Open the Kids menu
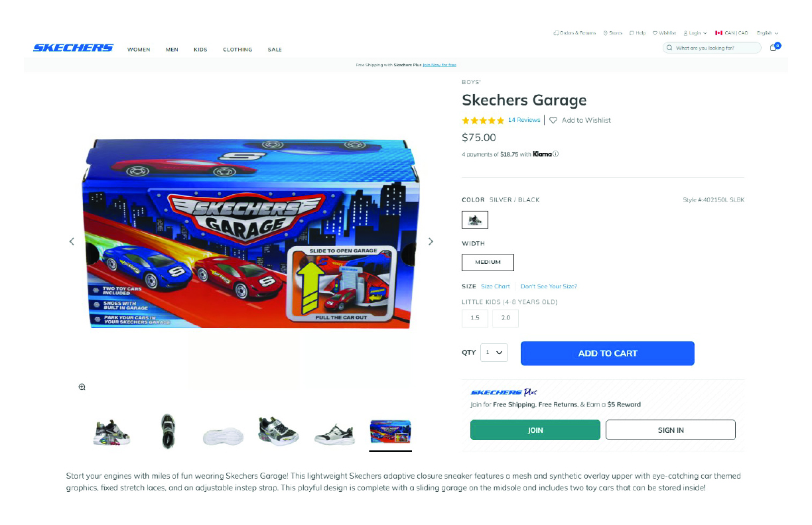The width and height of the screenshot is (812, 525). coord(200,50)
